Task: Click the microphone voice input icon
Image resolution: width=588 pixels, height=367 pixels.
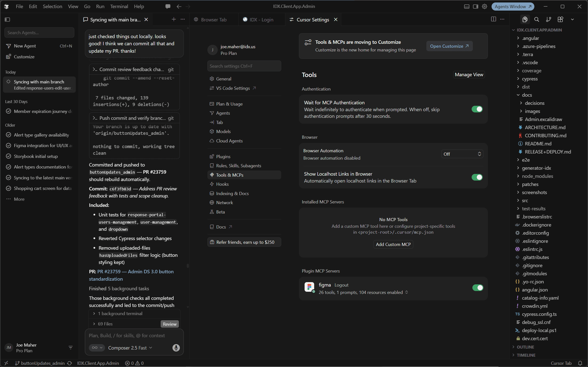Action: pos(176,348)
